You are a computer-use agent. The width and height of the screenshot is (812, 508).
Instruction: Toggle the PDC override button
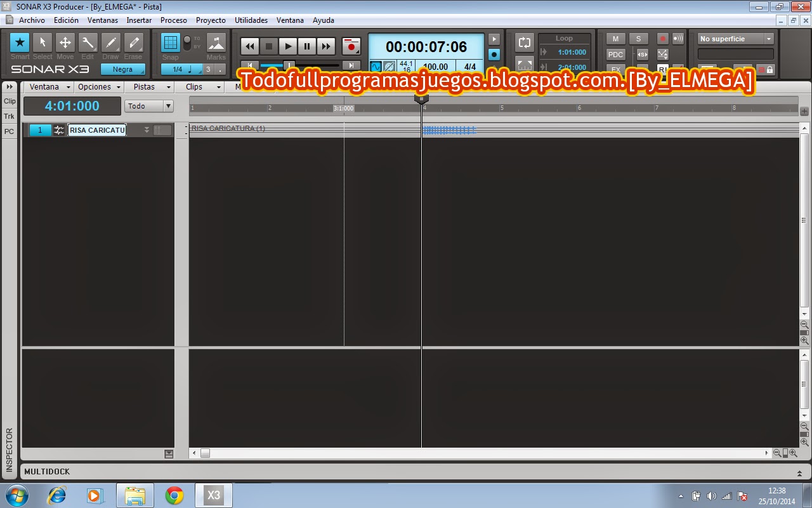615,55
